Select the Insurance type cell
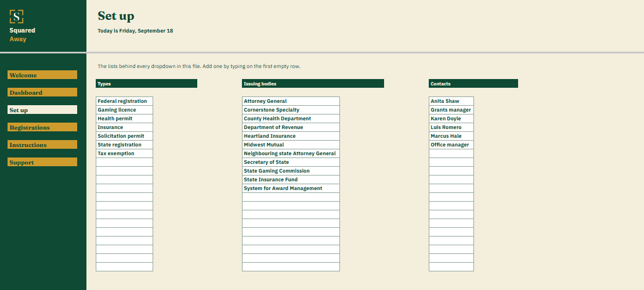Image resolution: width=644 pixels, height=290 pixels. (x=124, y=127)
